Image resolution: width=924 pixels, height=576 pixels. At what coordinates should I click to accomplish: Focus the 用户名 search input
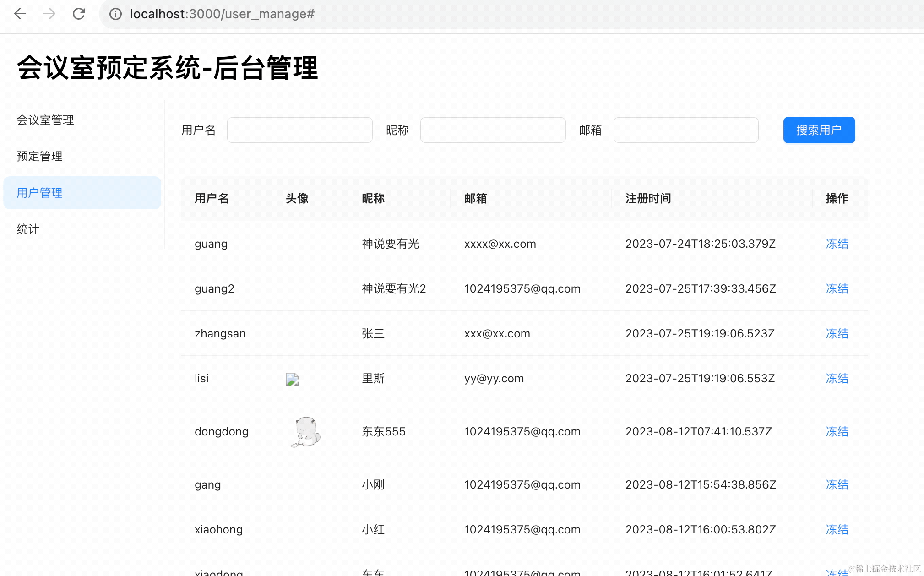pyautogui.click(x=299, y=130)
